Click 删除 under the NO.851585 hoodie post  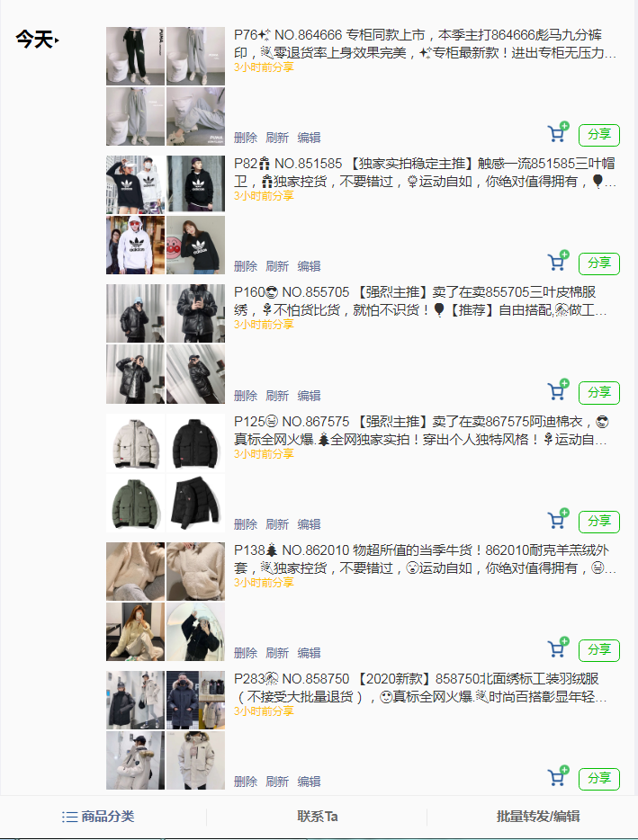(246, 266)
